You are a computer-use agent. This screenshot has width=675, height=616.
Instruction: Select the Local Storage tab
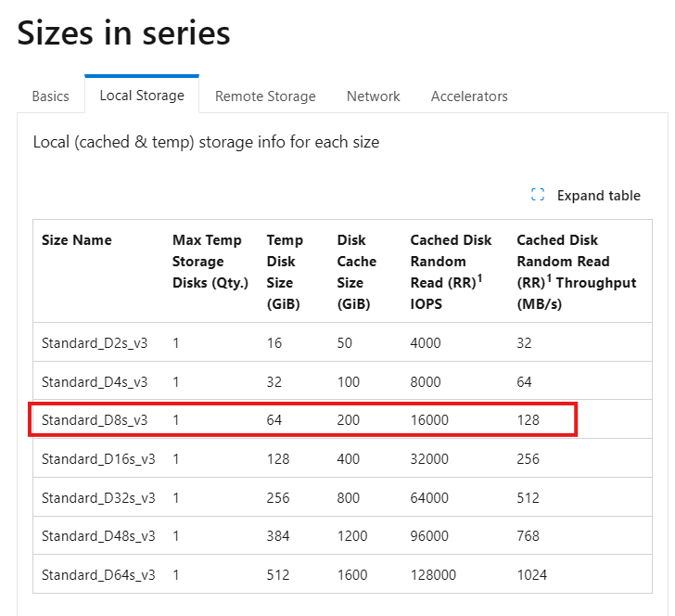(x=142, y=96)
